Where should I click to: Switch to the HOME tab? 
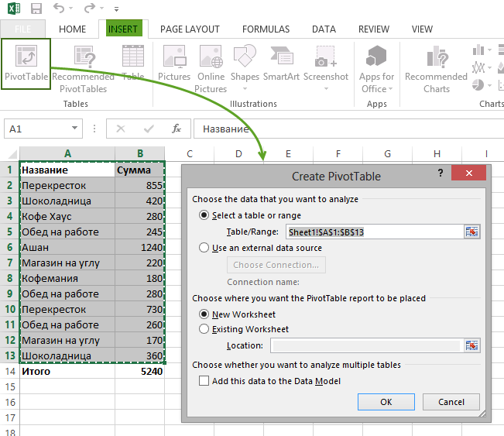coord(72,29)
